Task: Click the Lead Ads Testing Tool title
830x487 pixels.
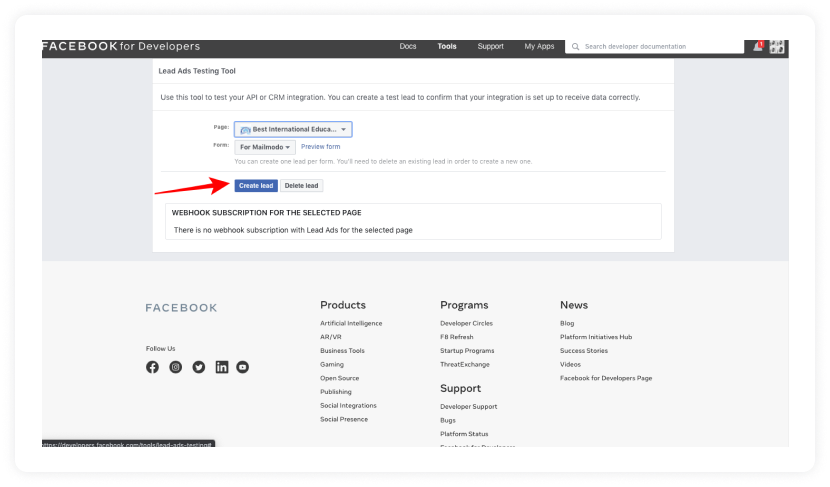Action: coord(197,71)
